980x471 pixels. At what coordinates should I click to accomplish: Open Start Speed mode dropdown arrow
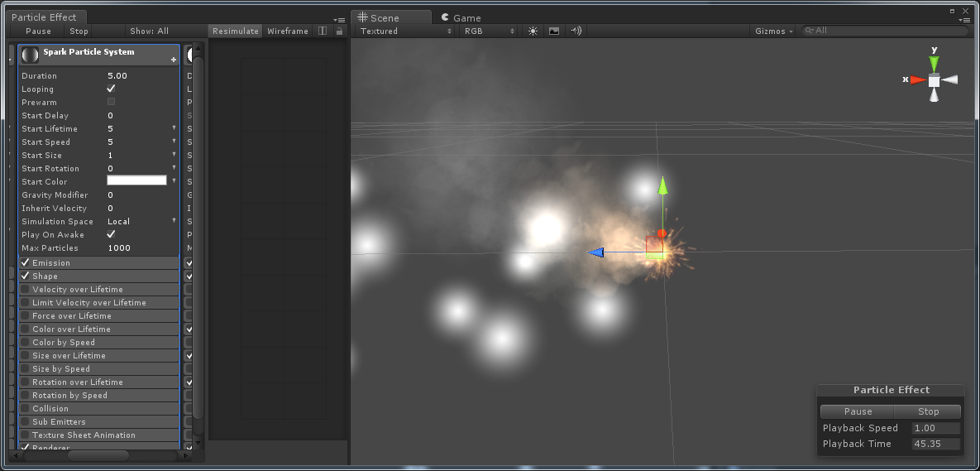(174, 142)
